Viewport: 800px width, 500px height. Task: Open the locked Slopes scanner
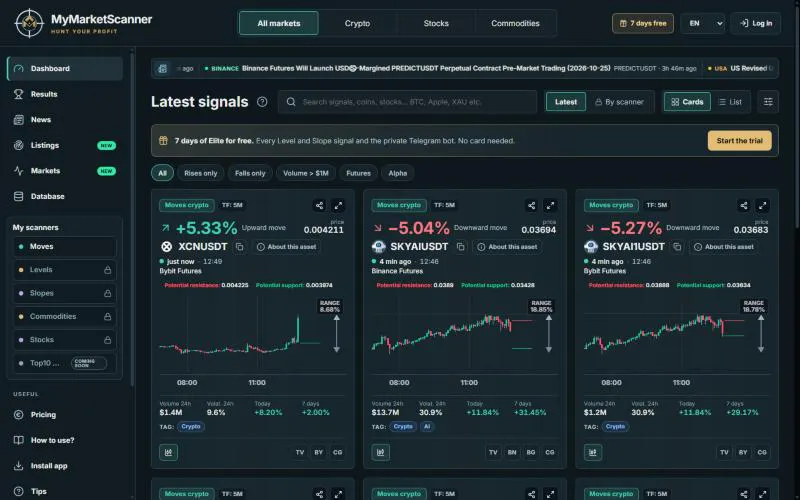tap(65, 293)
